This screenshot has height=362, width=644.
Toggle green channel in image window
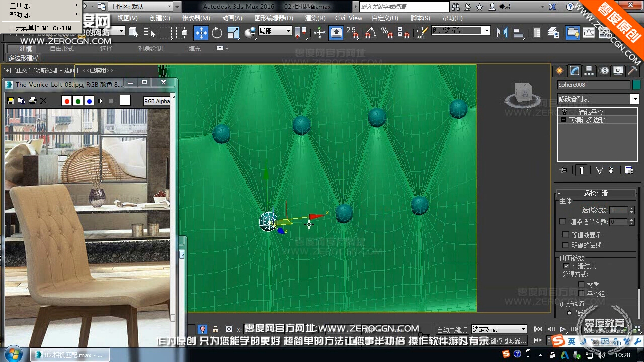[x=78, y=101]
